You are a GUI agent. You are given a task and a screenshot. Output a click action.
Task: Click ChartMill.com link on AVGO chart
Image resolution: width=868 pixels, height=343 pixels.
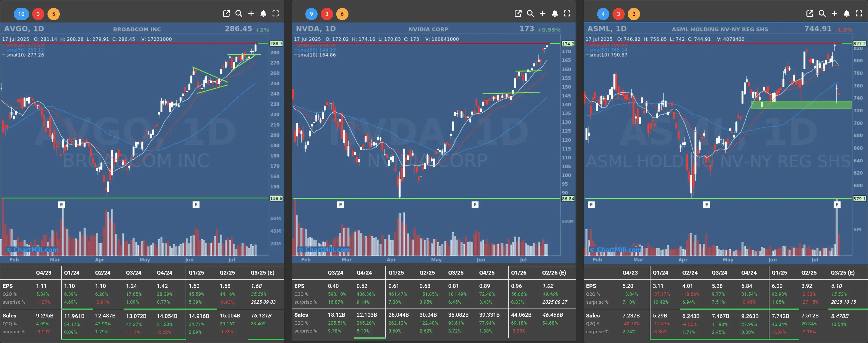click(x=32, y=250)
